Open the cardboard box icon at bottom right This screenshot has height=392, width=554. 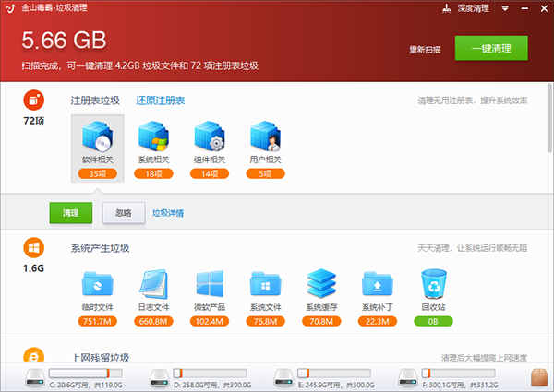click(539, 377)
